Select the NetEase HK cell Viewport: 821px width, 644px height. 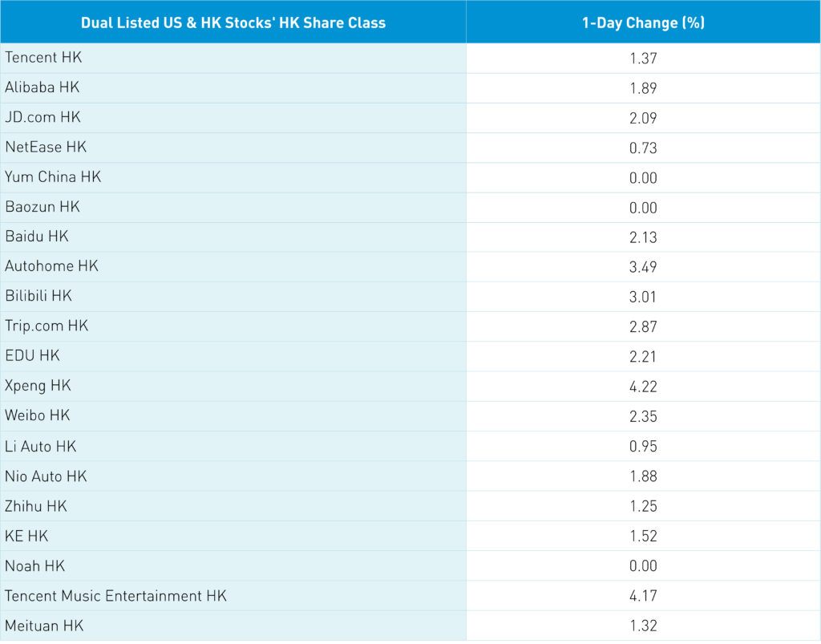coord(46,147)
